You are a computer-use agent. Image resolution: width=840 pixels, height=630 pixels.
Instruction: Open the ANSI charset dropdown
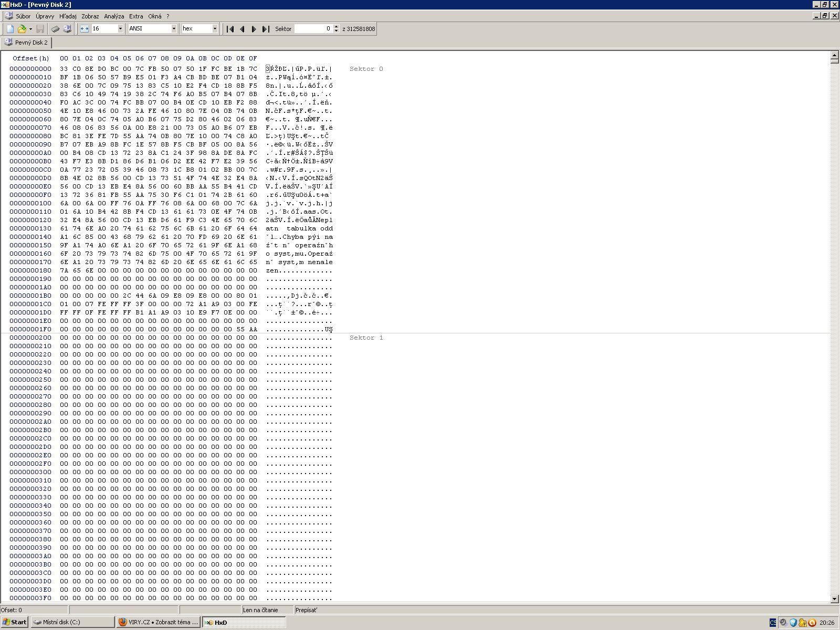174,29
